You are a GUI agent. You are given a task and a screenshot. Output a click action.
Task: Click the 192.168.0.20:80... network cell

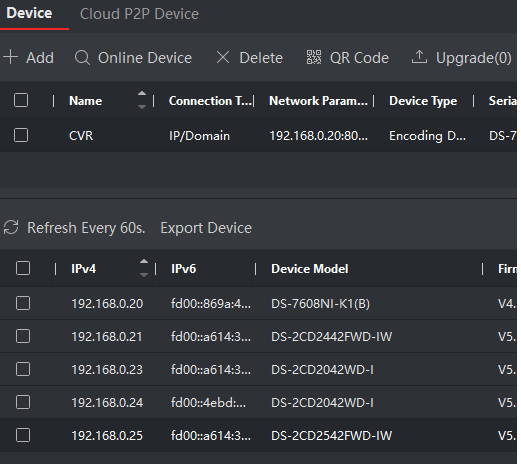tap(319, 136)
